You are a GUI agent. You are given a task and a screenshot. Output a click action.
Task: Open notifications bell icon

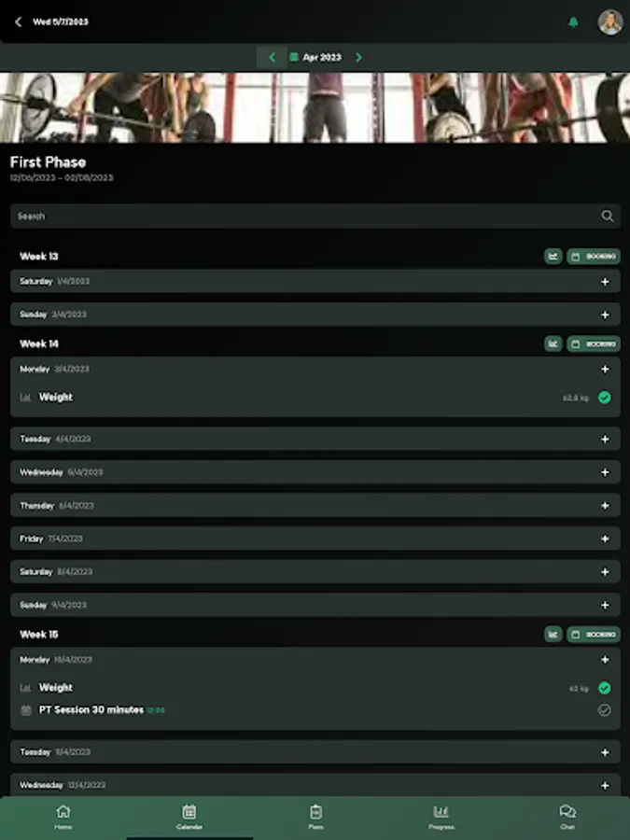pyautogui.click(x=573, y=22)
